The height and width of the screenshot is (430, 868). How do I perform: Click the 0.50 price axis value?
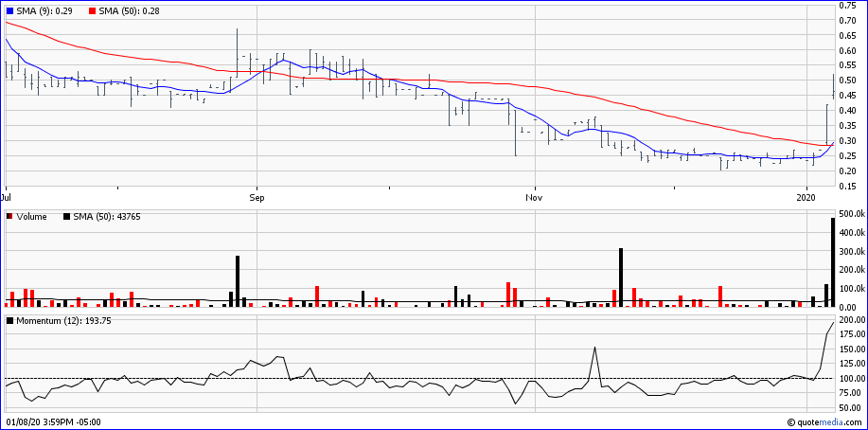coord(847,81)
